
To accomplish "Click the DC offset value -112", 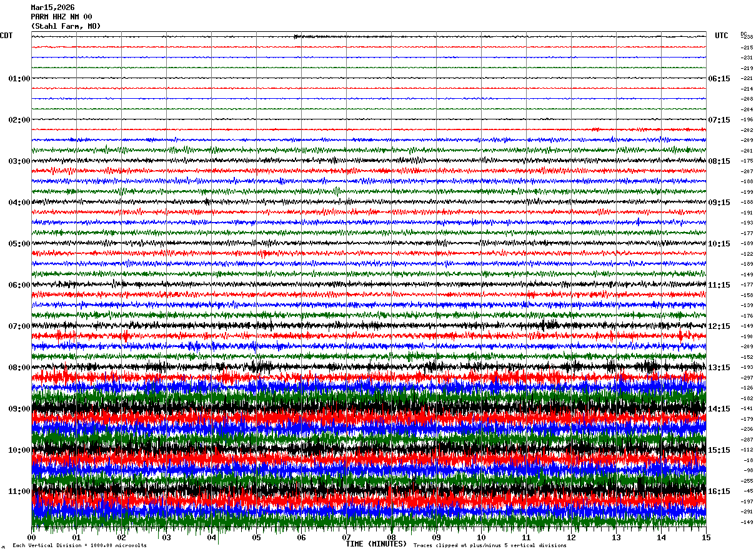I will [747, 450].
